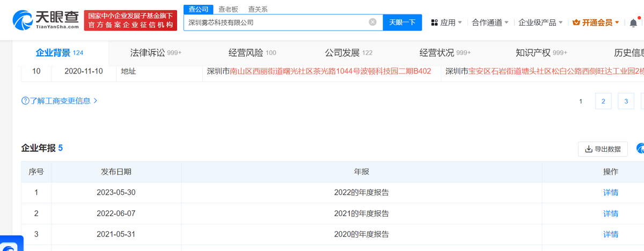Click the crown icon beside 开通会员
The width and height of the screenshot is (644, 251).
point(576,23)
